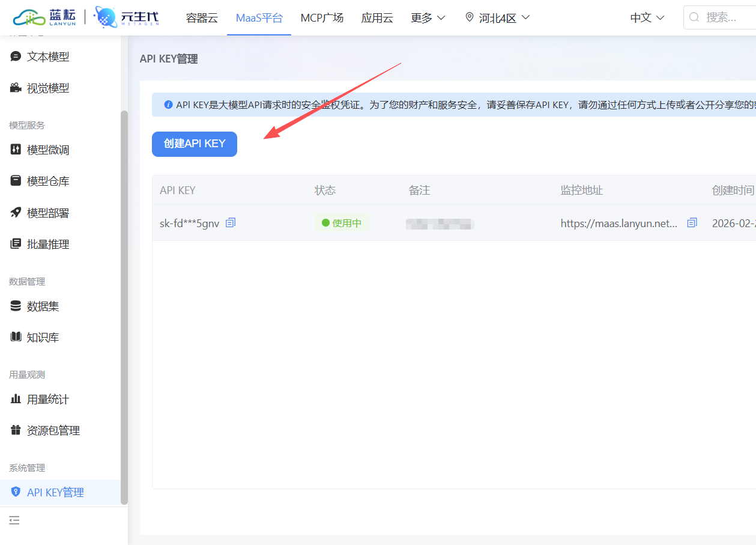Open the 容器云 top menu
The width and height of the screenshot is (756, 545).
tap(202, 17)
